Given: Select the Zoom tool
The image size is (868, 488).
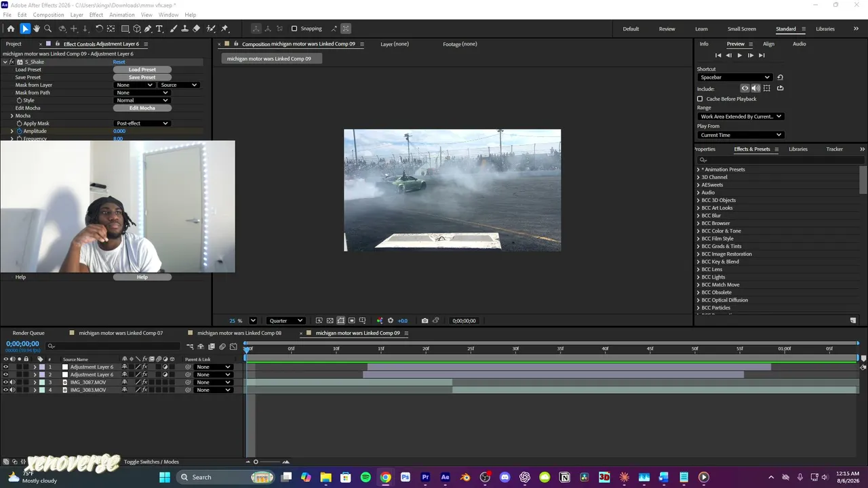Looking at the screenshot, I should (x=47, y=28).
